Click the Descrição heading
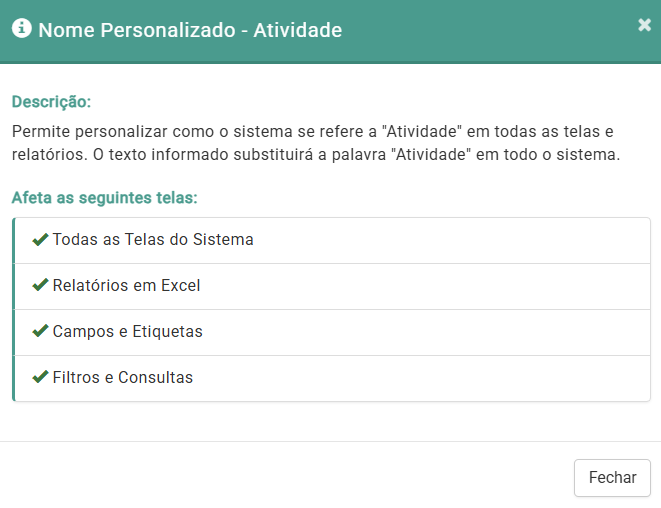Viewport: 661px width, 508px height. pyautogui.click(x=51, y=102)
